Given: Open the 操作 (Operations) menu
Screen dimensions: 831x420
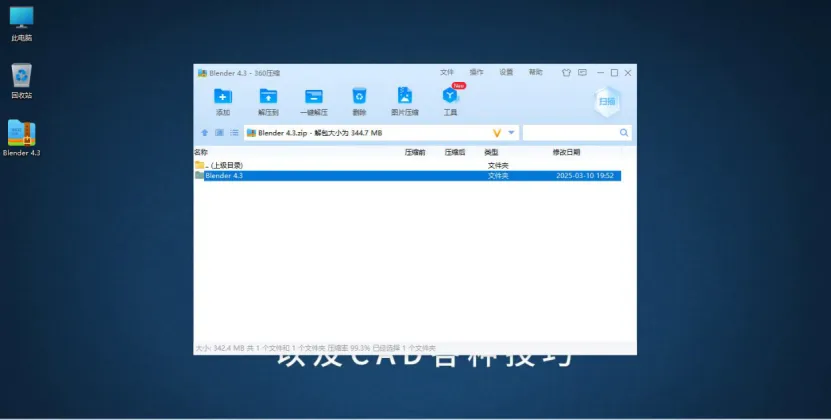Looking at the screenshot, I should (x=476, y=72).
